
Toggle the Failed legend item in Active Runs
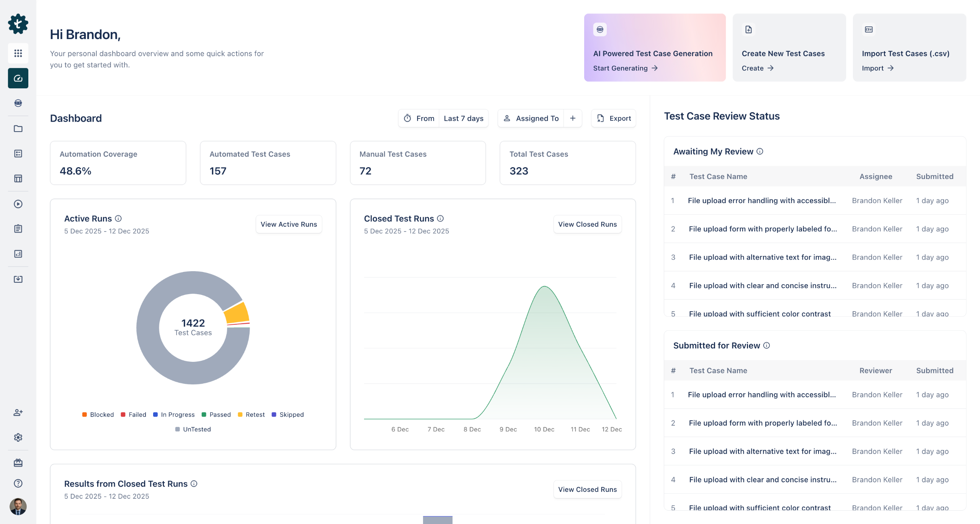134,415
